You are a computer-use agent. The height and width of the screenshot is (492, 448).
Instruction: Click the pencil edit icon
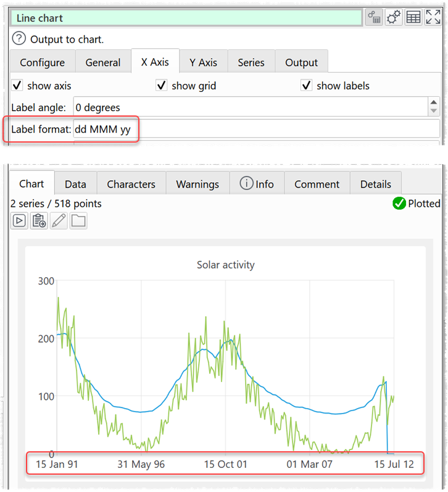click(x=59, y=221)
